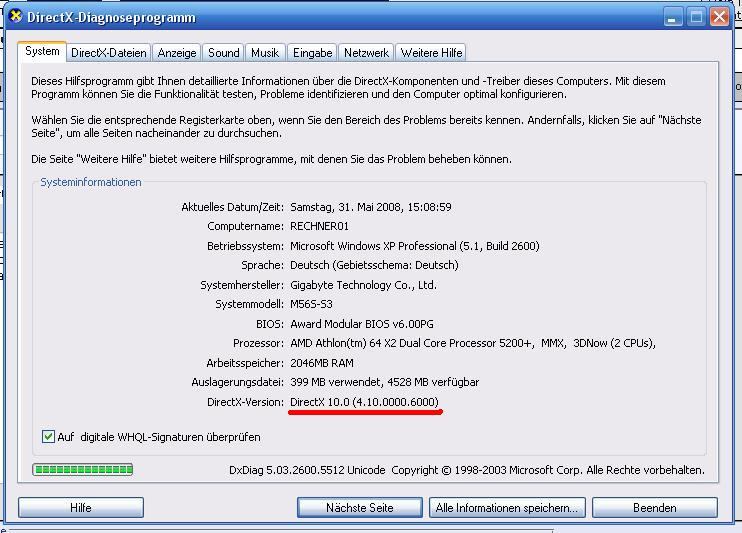
Task: Minimize the DirectX-Diagnoseprogramm window
Action: pyautogui.click(x=672, y=18)
